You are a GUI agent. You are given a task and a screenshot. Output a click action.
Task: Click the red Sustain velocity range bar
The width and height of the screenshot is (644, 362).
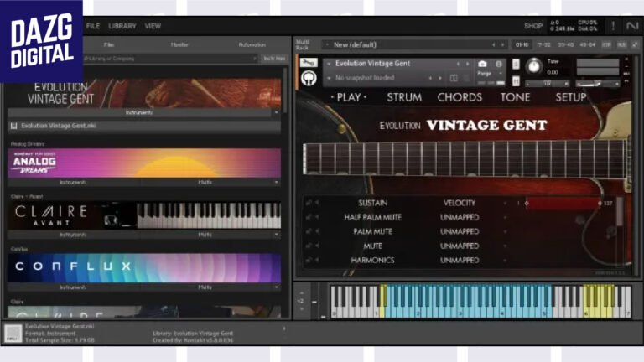click(x=563, y=203)
